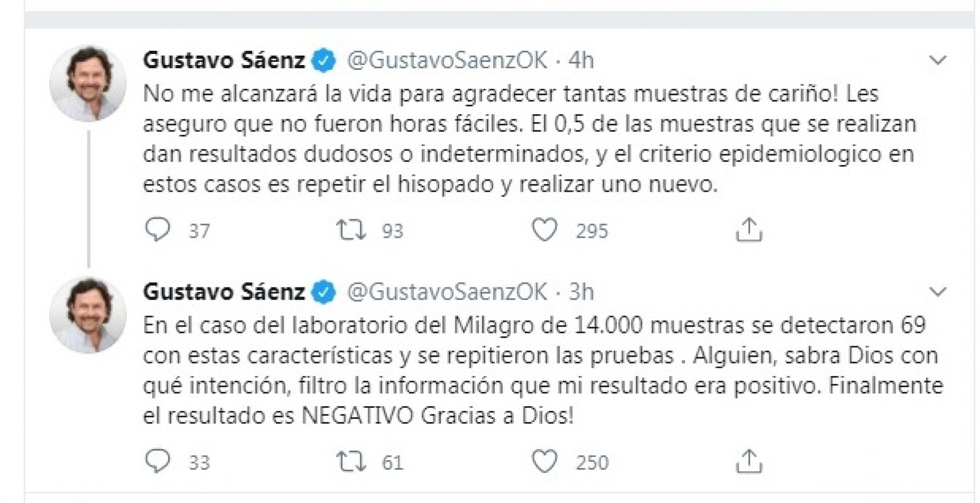Share the second tweet via share icon
980x503 pixels.
pos(749,462)
